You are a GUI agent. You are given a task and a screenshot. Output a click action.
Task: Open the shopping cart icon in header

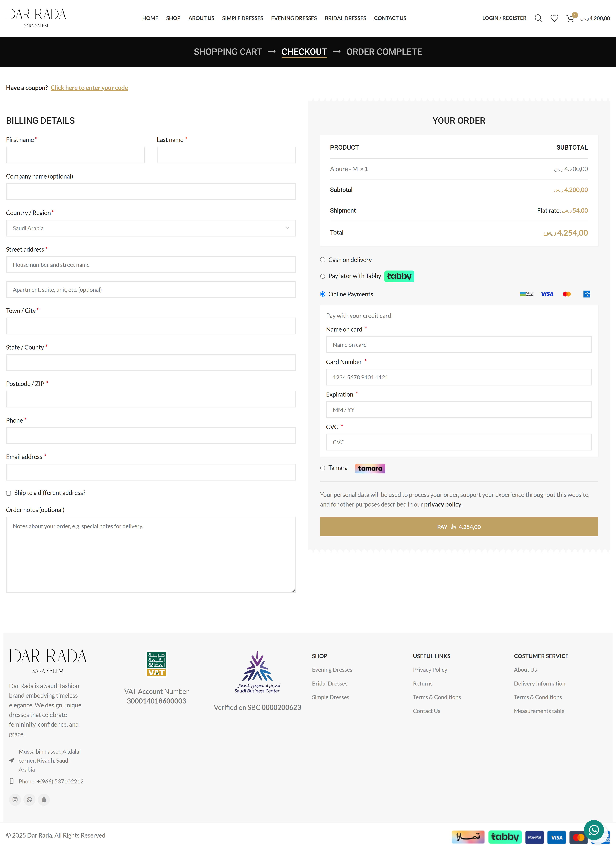(x=570, y=18)
